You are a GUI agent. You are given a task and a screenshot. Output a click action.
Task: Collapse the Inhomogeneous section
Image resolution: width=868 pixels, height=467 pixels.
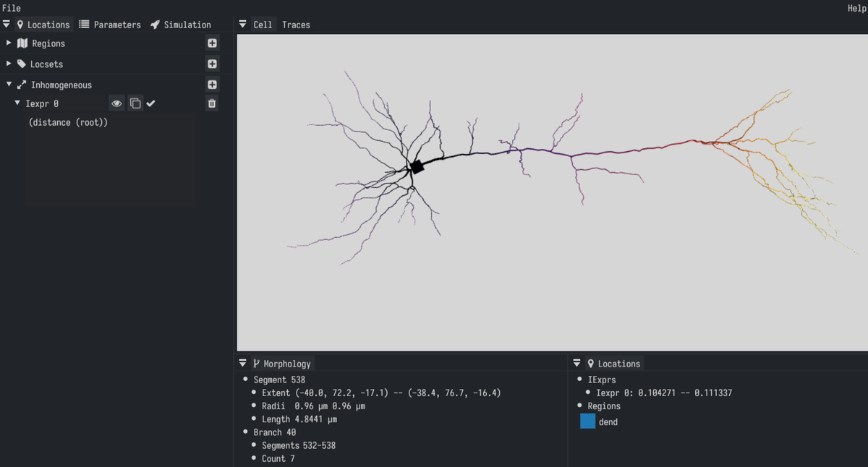tap(9, 85)
